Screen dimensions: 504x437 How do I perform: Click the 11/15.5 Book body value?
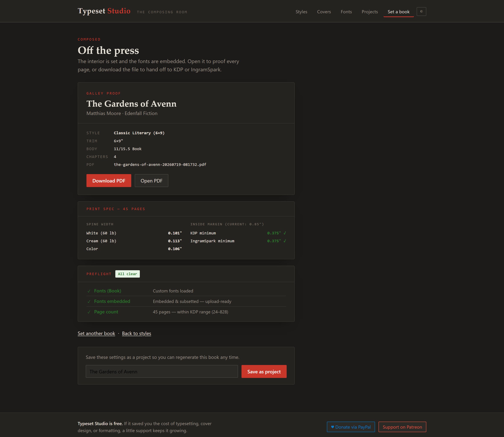click(x=128, y=149)
